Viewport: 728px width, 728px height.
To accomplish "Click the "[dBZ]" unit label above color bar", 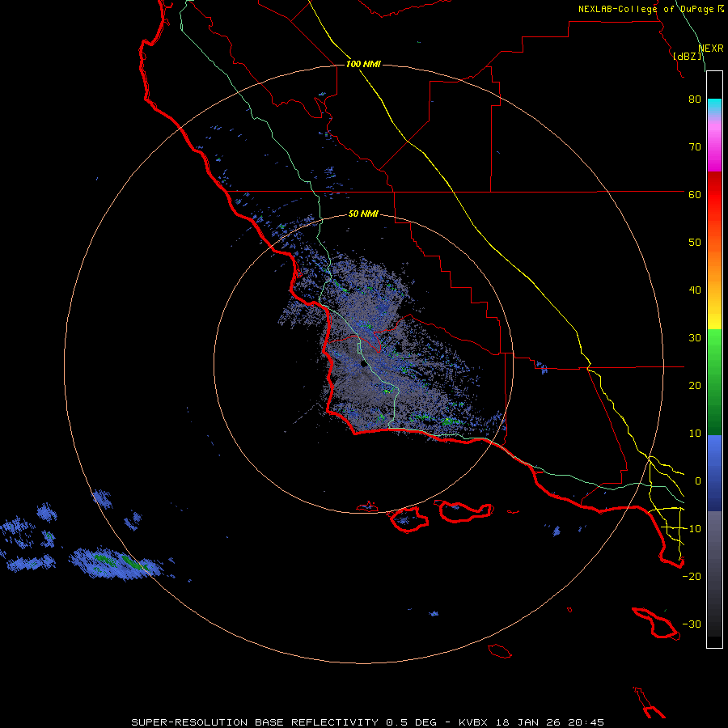I will 687,56.
